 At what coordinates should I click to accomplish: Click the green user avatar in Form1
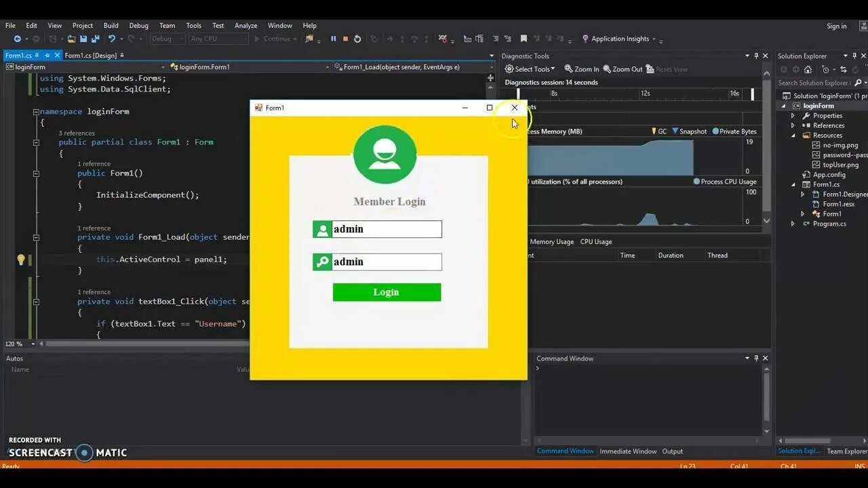click(384, 154)
